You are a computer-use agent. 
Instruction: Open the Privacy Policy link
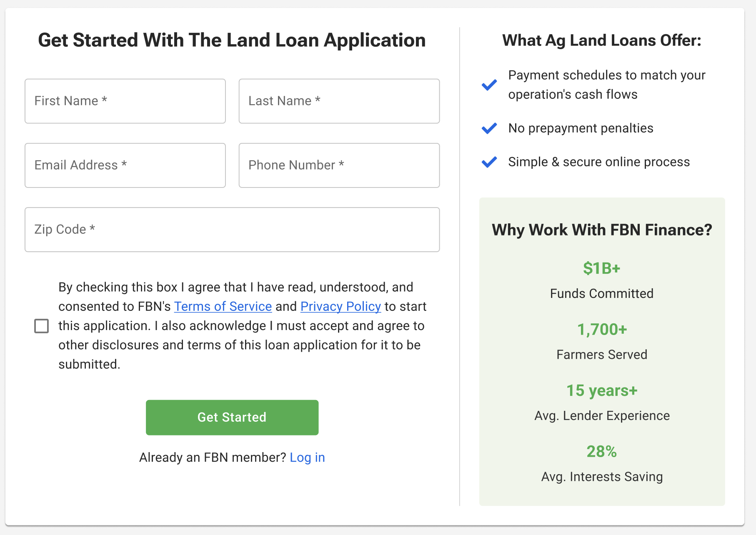[x=340, y=306]
